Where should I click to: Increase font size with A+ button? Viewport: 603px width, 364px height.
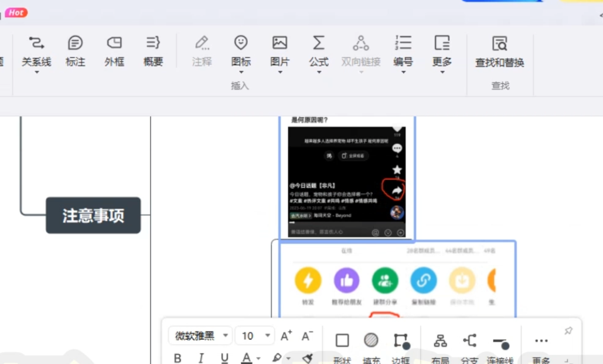click(x=286, y=336)
